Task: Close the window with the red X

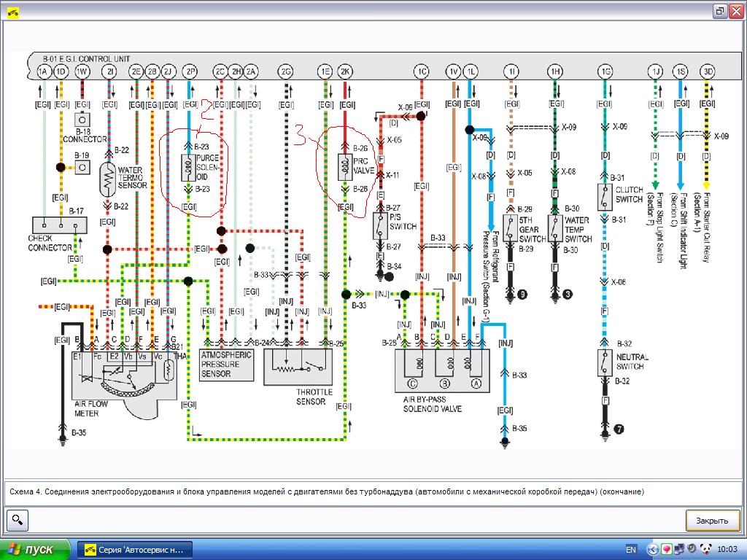Action: pyautogui.click(x=736, y=11)
